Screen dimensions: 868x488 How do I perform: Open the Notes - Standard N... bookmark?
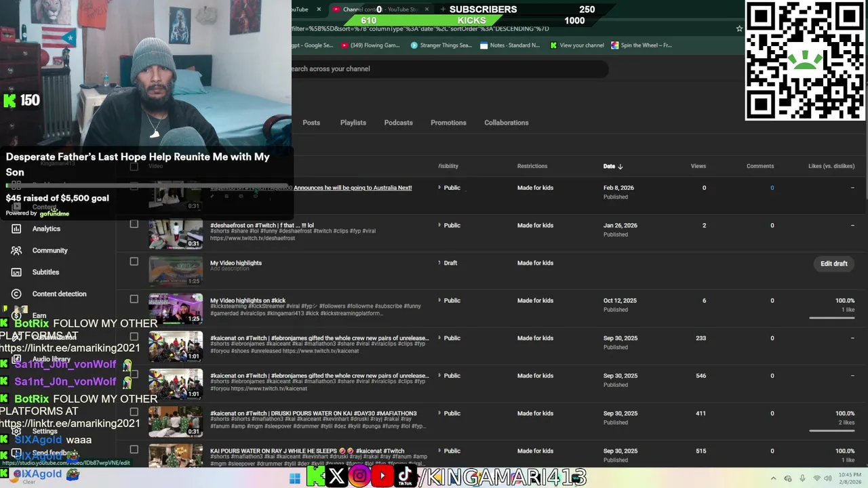click(510, 45)
